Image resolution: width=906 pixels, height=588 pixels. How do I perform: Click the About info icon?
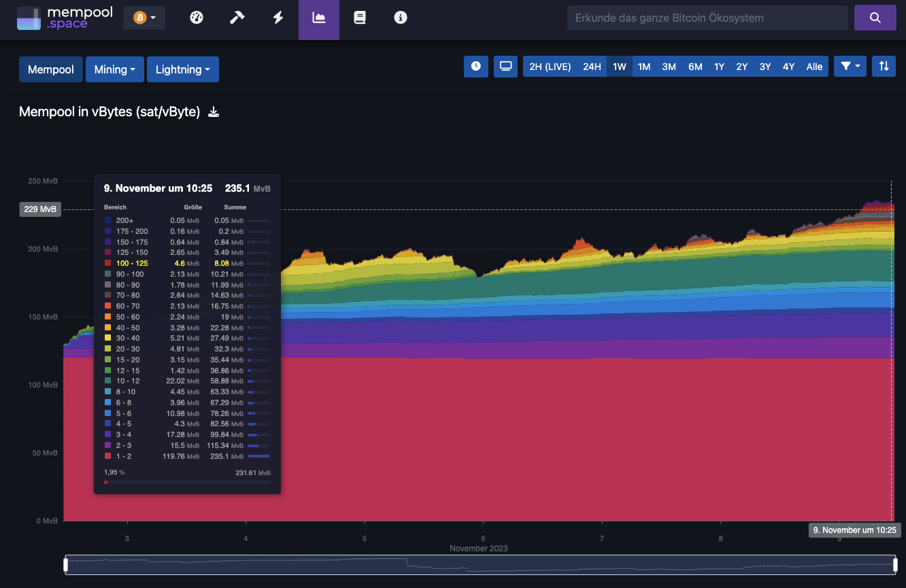(x=400, y=18)
